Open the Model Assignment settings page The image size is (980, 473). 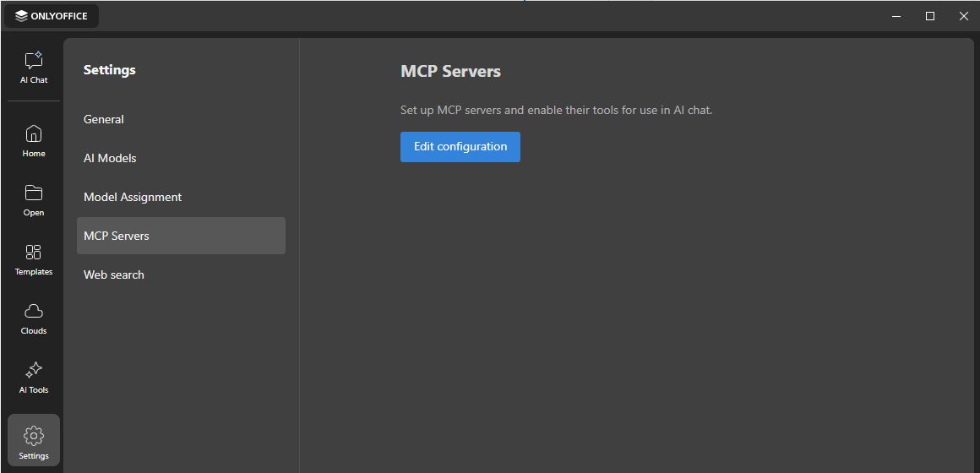coord(182,197)
